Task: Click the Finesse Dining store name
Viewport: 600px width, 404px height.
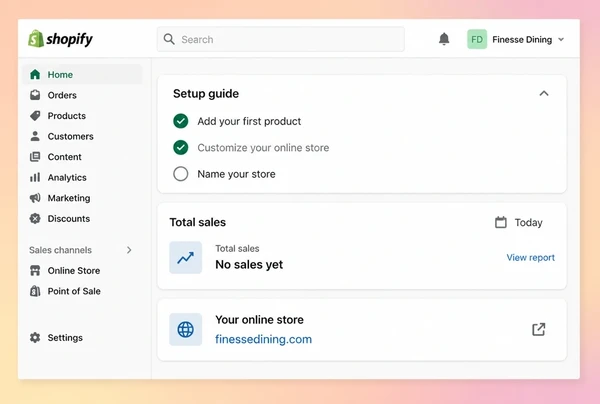Action: 522,39
